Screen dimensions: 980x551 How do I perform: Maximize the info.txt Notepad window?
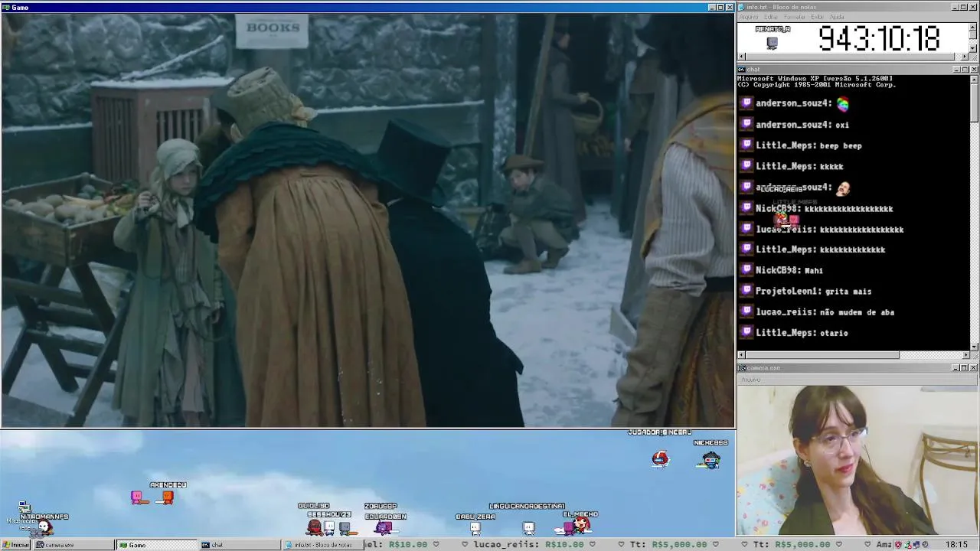(x=965, y=7)
